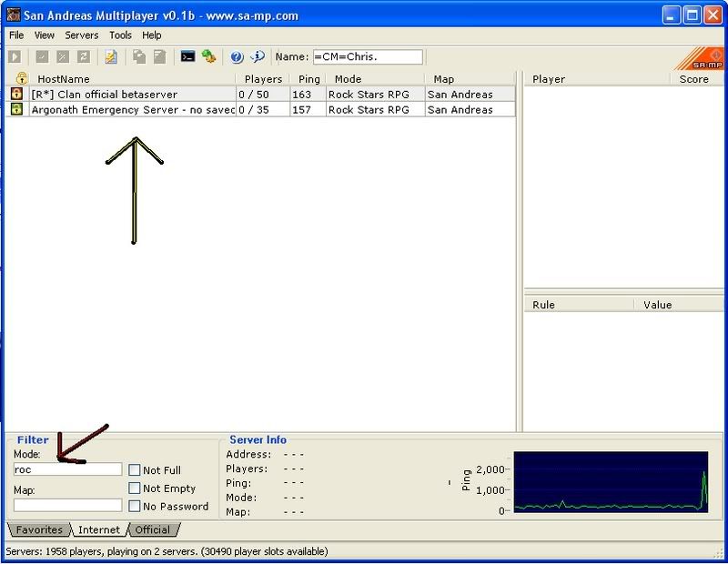Viewport: 728px width, 564px height.
Task: Click the Name field containing =CM=Chris.
Action: (x=368, y=56)
